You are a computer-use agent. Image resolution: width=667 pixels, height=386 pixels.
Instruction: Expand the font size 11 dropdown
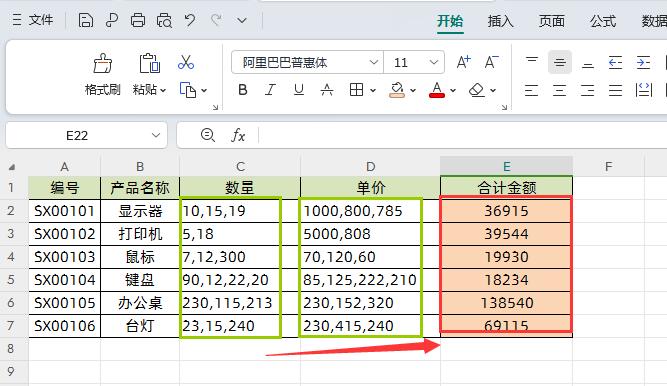(433, 63)
